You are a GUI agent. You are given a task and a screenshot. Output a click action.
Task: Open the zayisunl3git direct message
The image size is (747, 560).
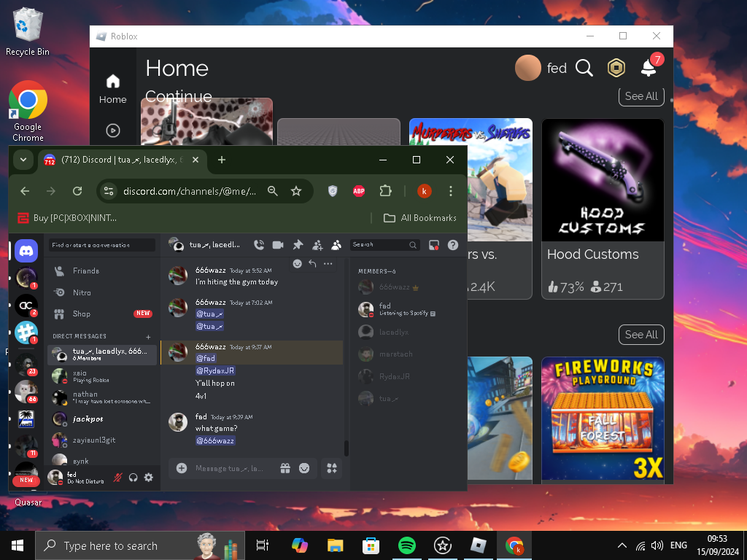coord(102,440)
